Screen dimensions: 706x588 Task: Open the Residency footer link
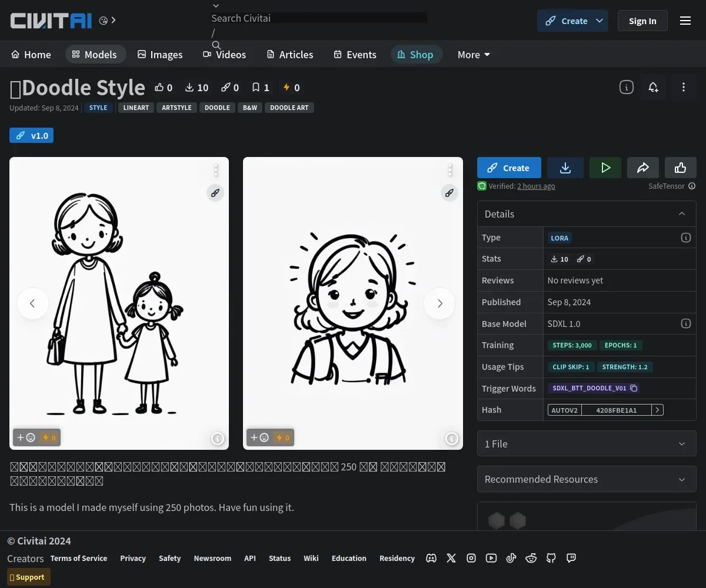[x=397, y=558]
